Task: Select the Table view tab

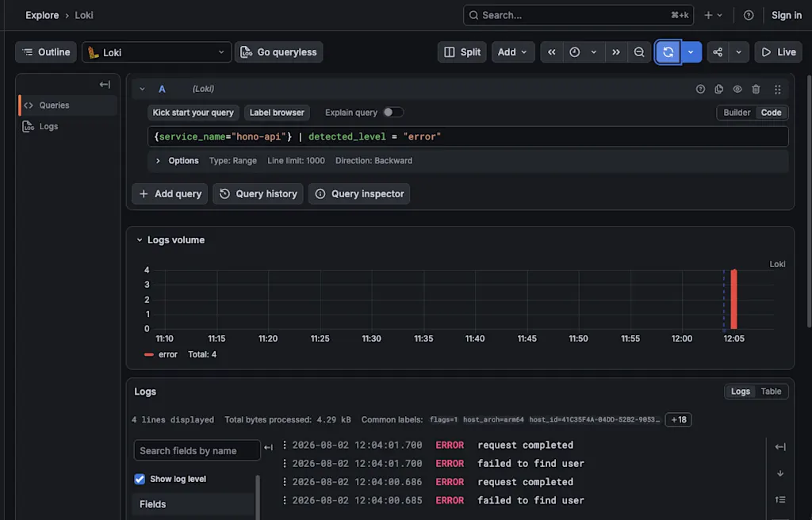Action: (771, 392)
